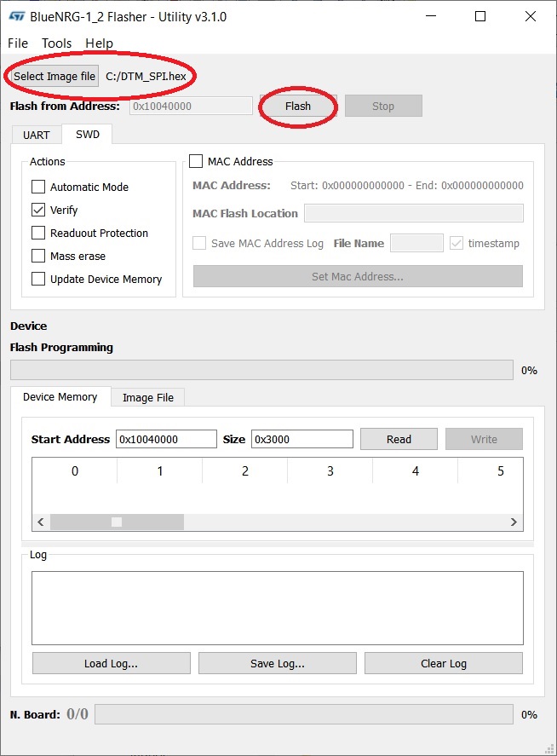Switch to the UART tab
The image size is (557, 756).
37,135
